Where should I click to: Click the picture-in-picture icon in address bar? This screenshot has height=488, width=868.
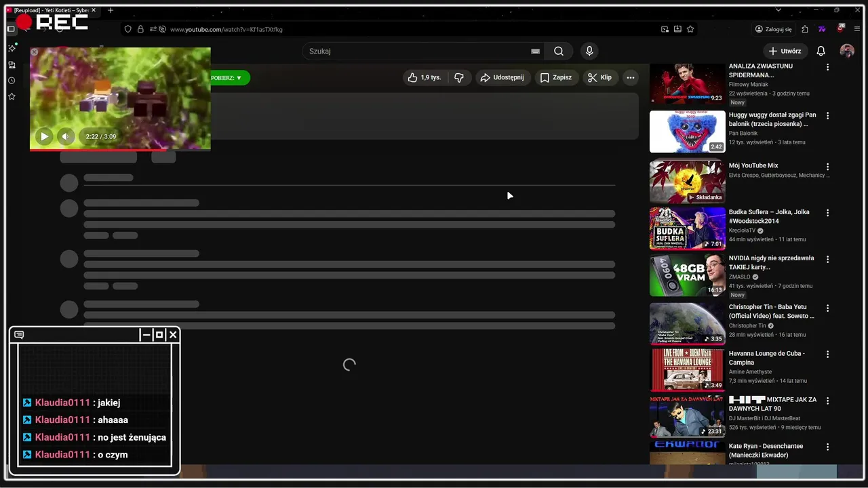[x=665, y=29]
